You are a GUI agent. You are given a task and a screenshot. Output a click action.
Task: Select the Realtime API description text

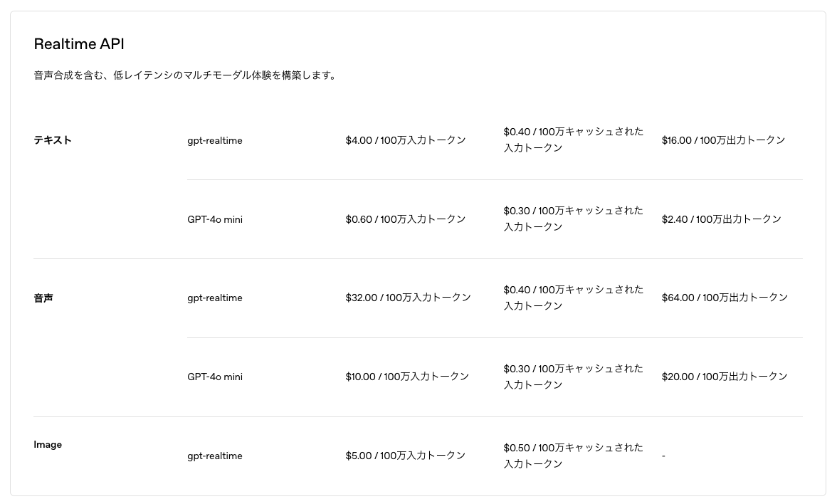[x=186, y=75]
